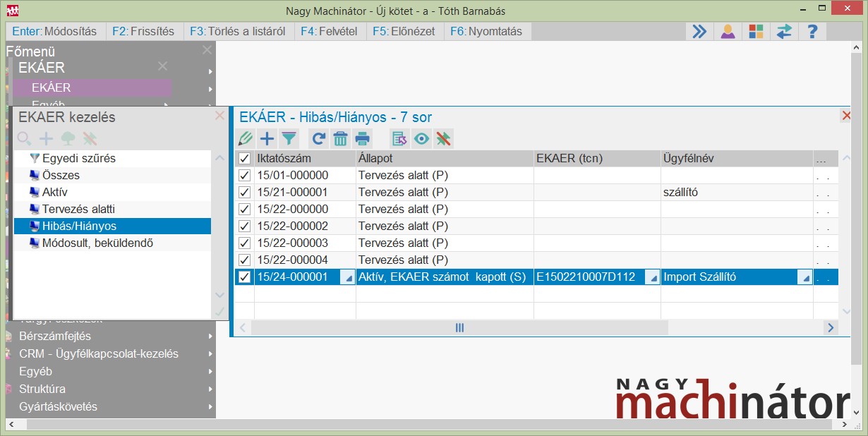
Task: Open the dropdown arrow in cell 15/24-000001
Action: coord(347,278)
